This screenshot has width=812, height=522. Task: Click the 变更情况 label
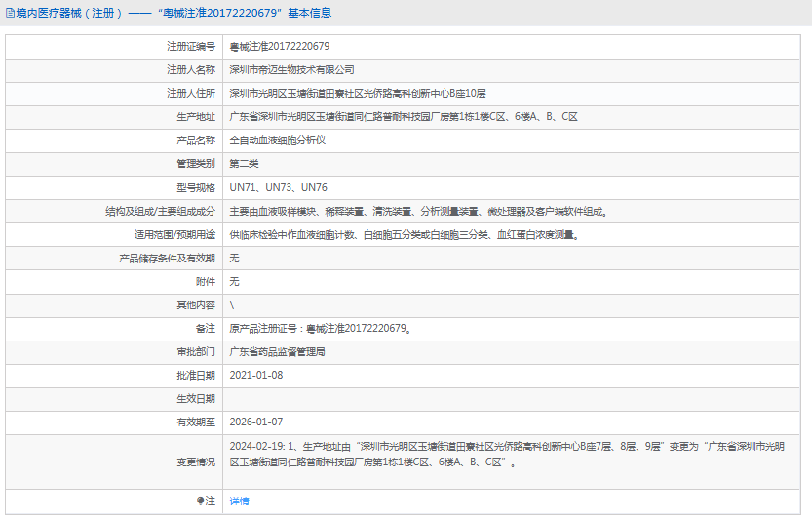coord(196,462)
